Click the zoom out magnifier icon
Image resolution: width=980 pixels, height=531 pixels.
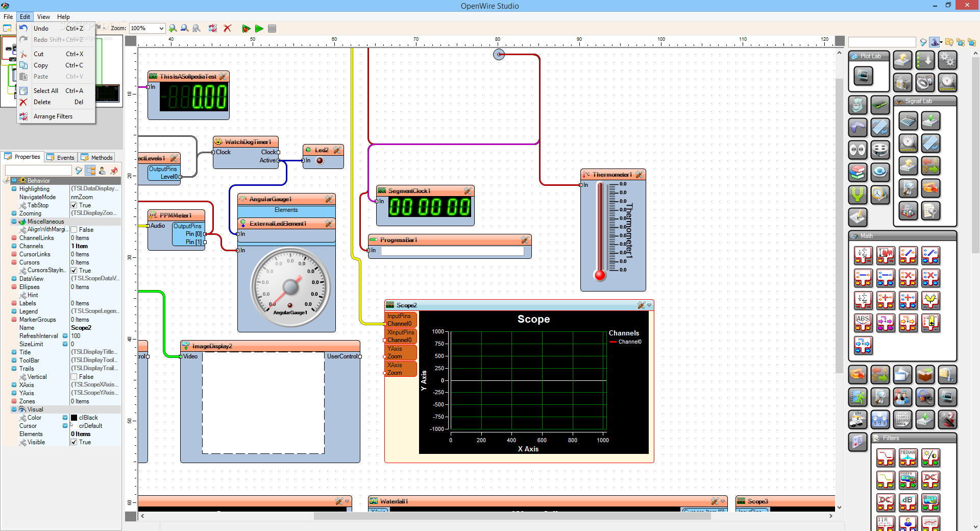[x=185, y=29]
